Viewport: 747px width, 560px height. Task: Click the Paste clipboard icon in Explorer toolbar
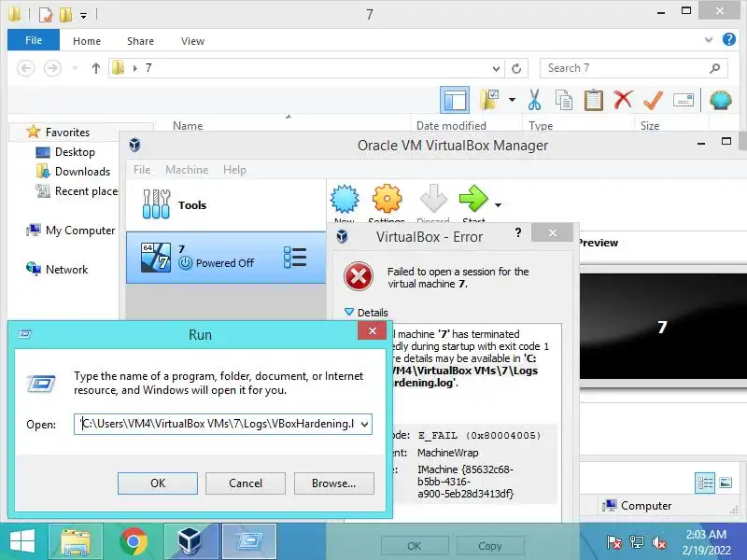tap(594, 100)
